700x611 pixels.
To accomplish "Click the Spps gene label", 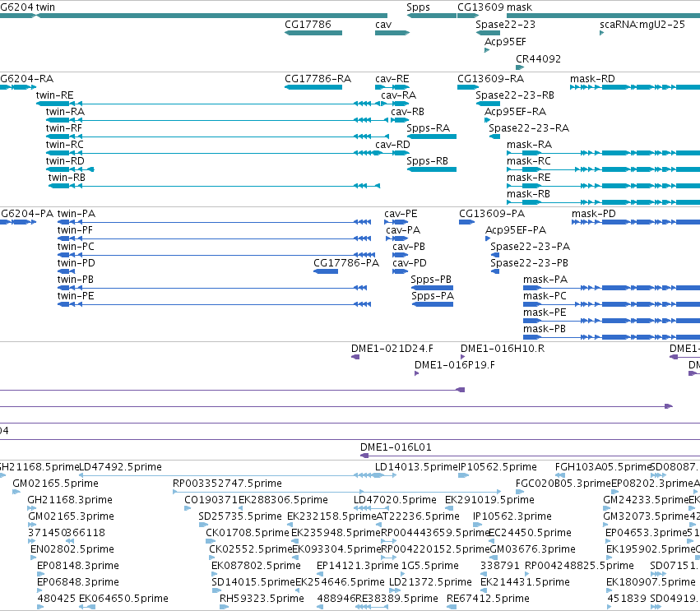I will tap(419, 7).
